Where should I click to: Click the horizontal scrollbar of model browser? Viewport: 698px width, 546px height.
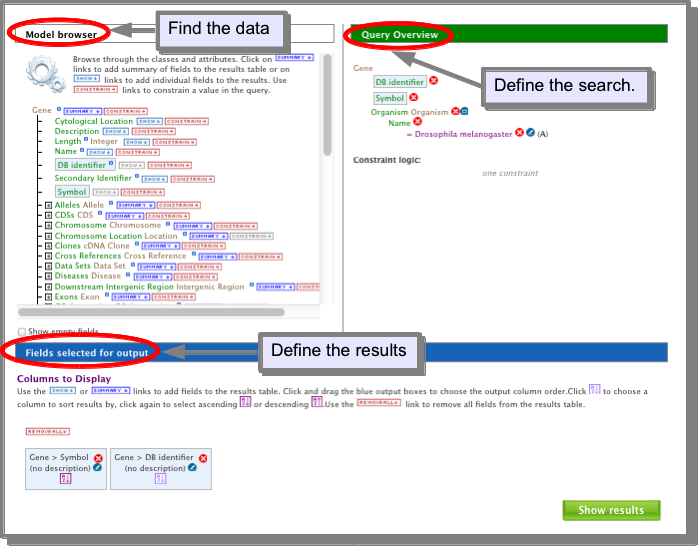click(x=151, y=312)
